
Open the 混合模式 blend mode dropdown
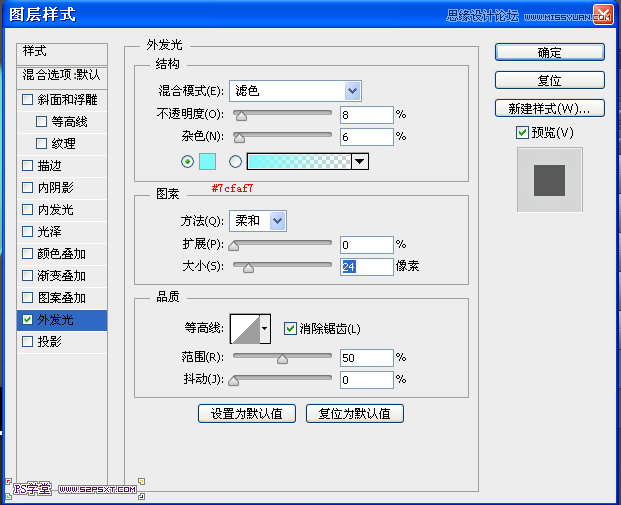point(352,91)
